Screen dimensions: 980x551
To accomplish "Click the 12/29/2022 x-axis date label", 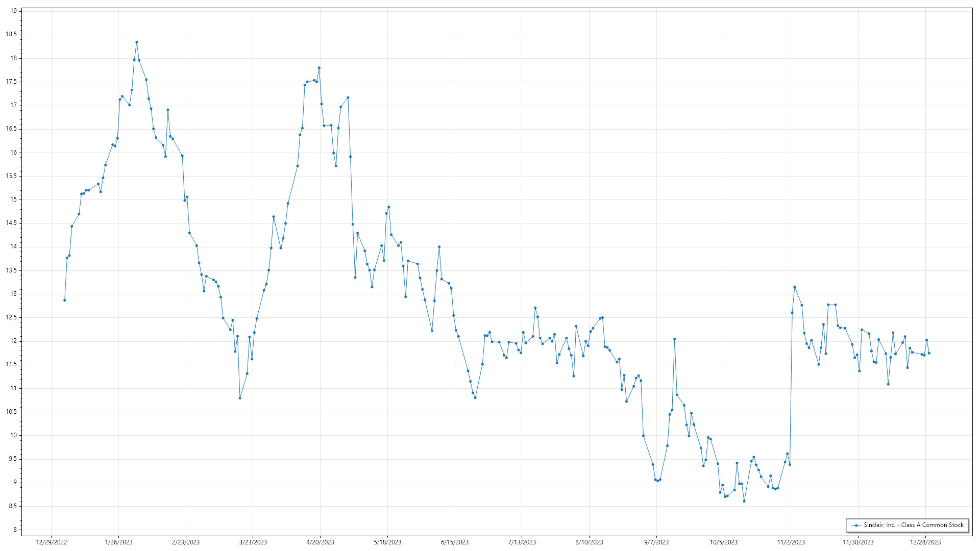I will click(52, 542).
